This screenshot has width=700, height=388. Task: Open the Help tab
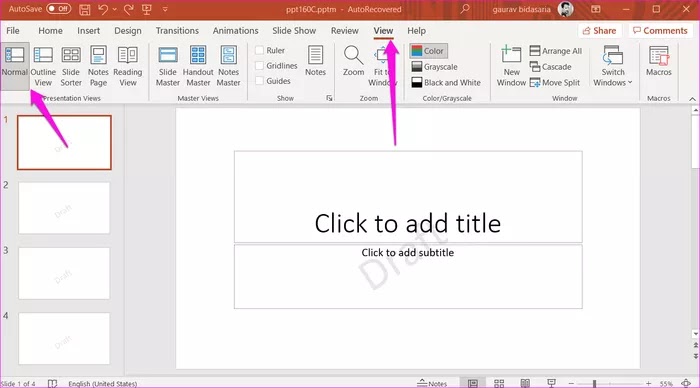coord(416,31)
